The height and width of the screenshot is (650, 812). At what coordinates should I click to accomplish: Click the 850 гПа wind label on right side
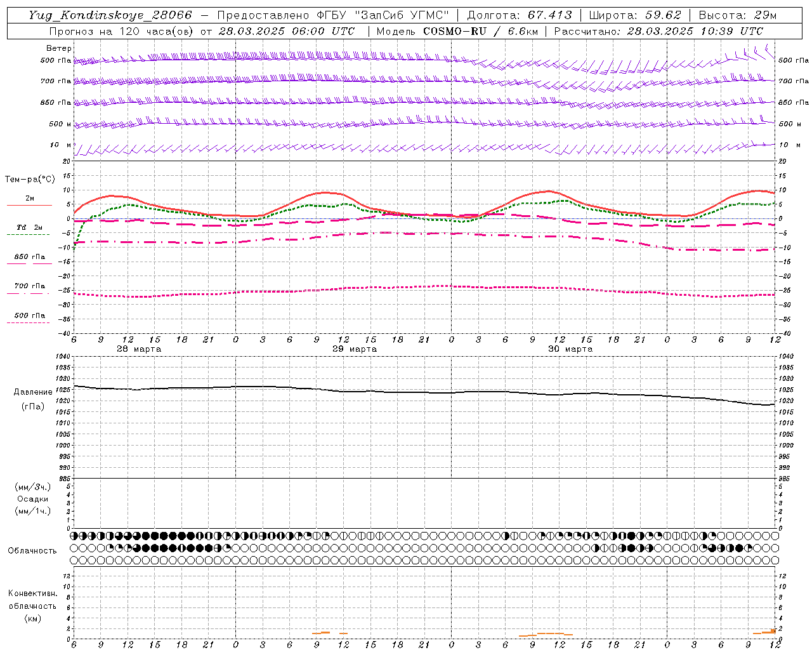[794, 102]
